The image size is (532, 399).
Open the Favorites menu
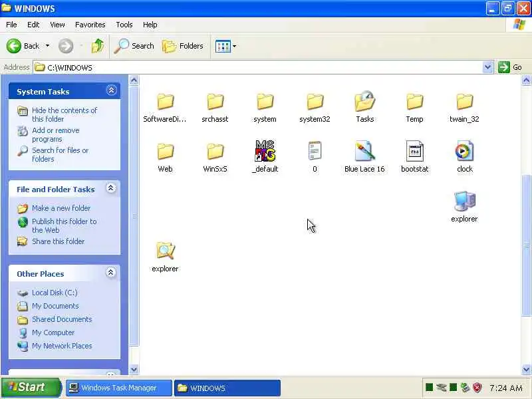(90, 25)
